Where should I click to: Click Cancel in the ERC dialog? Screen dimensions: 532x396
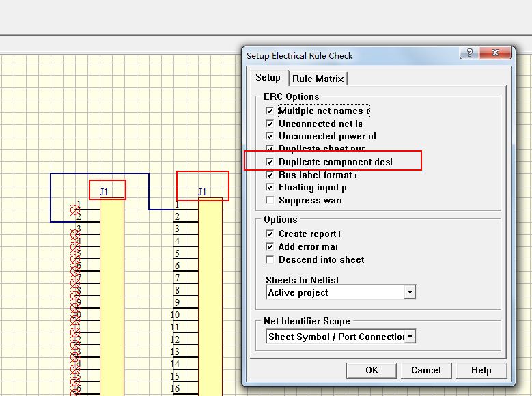pyautogui.click(x=426, y=370)
